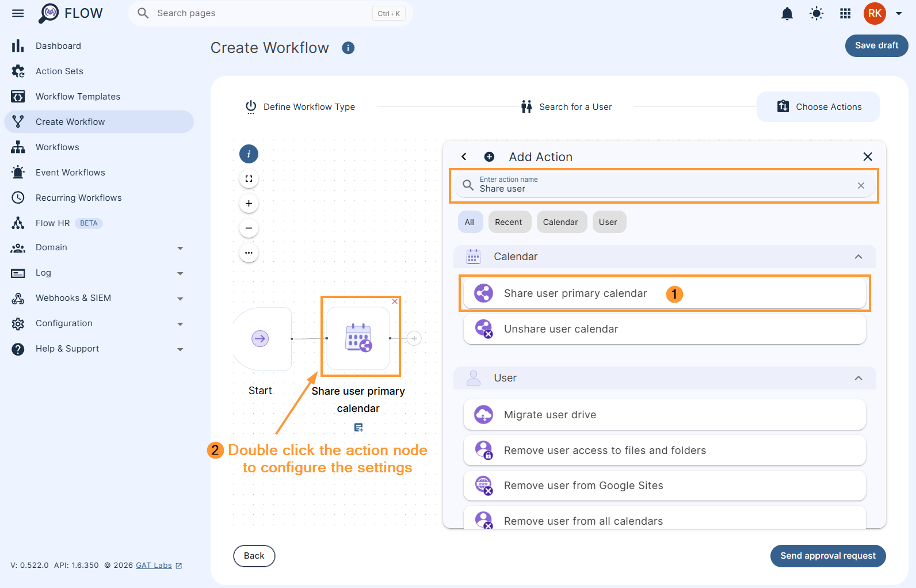
Task: Click the Action Sets gear icon
Action: click(18, 71)
